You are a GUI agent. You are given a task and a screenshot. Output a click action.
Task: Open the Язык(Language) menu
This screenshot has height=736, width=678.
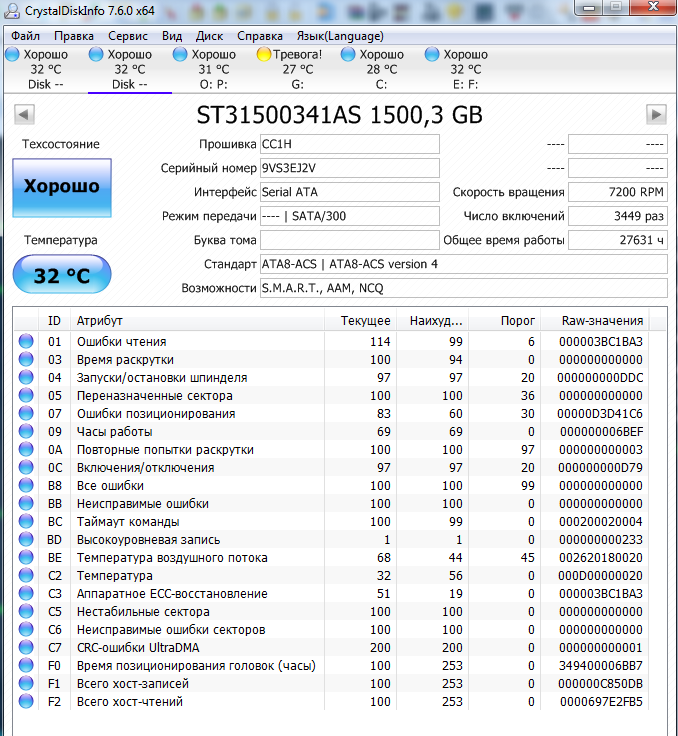[340, 36]
